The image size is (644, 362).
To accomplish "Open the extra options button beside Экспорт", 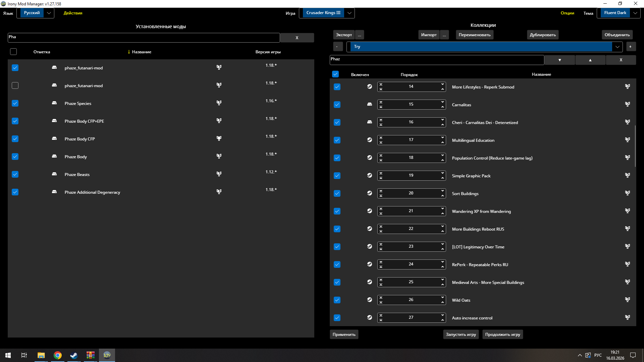I will [360, 35].
